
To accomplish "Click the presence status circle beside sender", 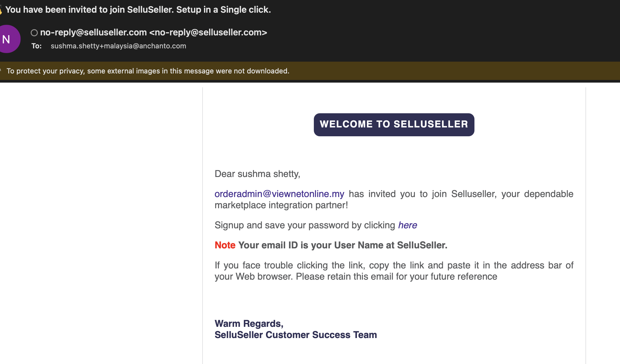I will pyautogui.click(x=34, y=33).
